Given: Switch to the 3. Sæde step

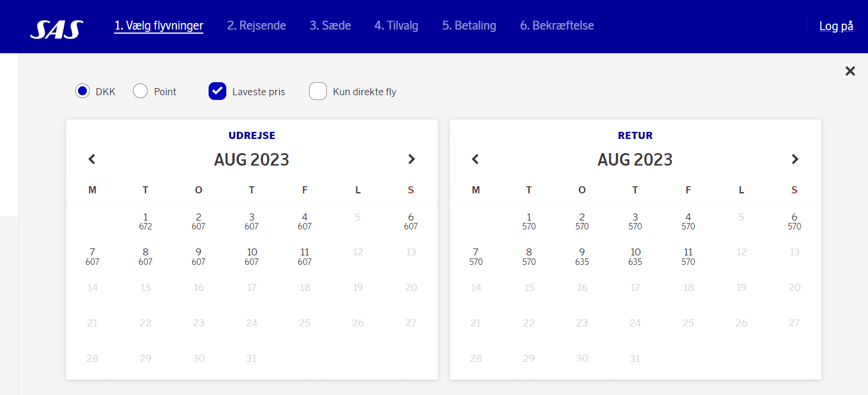Looking at the screenshot, I should (330, 26).
